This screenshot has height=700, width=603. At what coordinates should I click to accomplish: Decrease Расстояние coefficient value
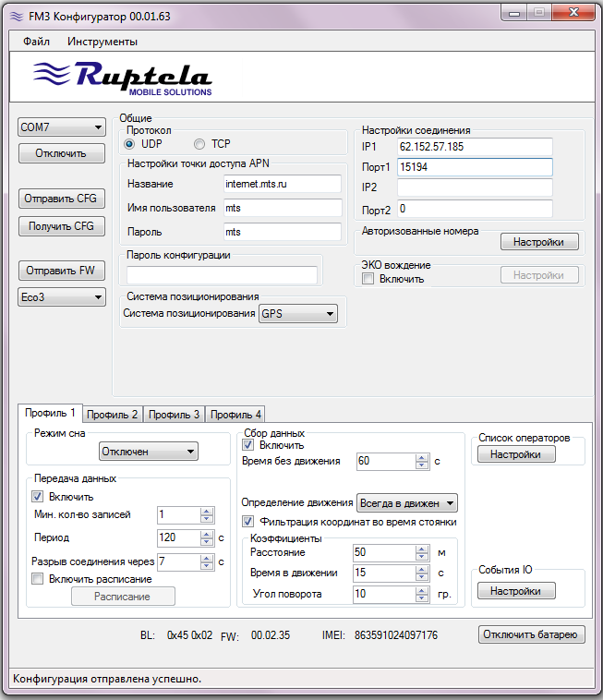[422, 557]
